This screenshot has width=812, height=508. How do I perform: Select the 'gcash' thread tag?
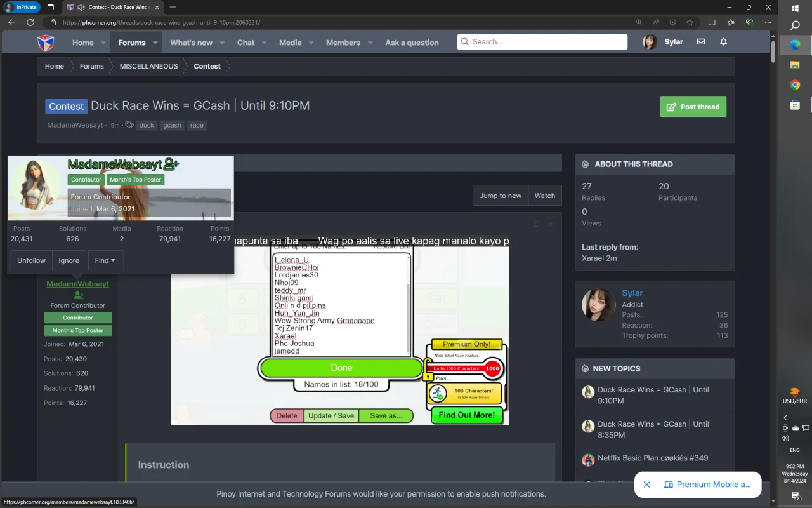[x=172, y=125]
